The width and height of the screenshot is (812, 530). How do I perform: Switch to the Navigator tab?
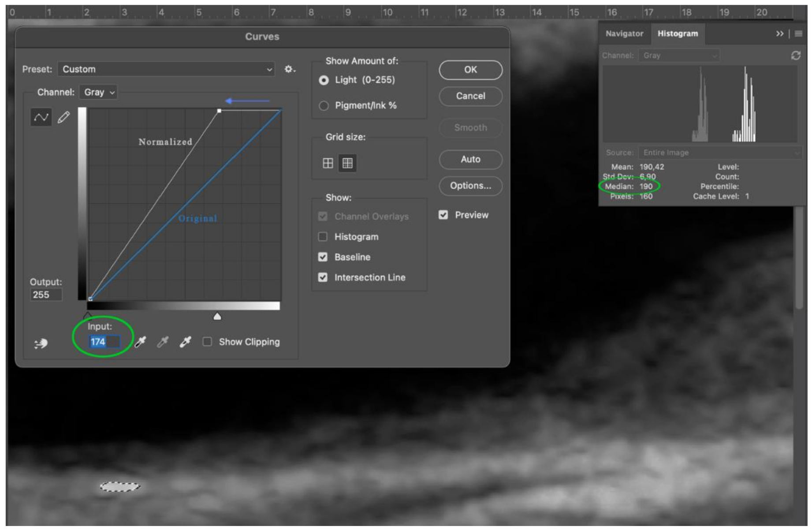[x=624, y=33]
